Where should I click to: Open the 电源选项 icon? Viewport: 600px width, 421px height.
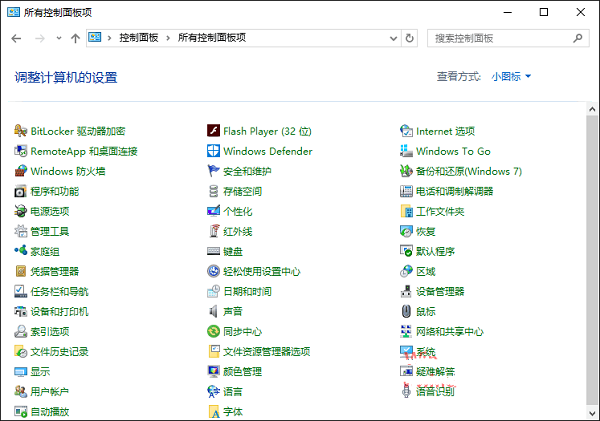click(x=21, y=211)
